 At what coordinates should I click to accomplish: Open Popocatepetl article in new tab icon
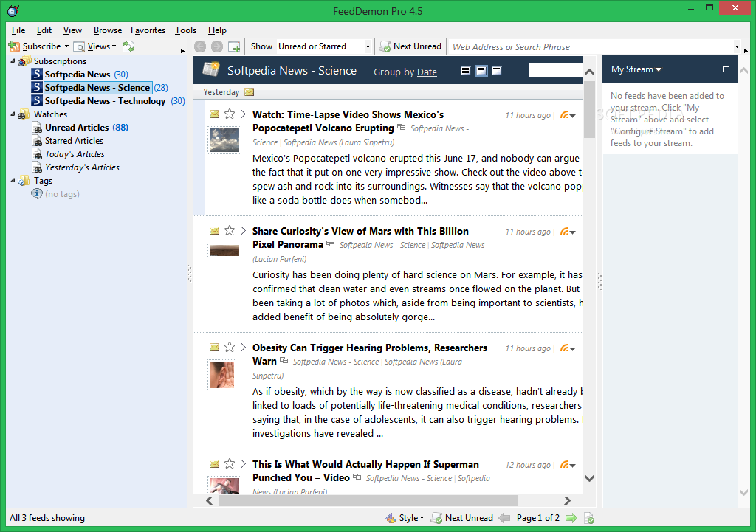(401, 128)
